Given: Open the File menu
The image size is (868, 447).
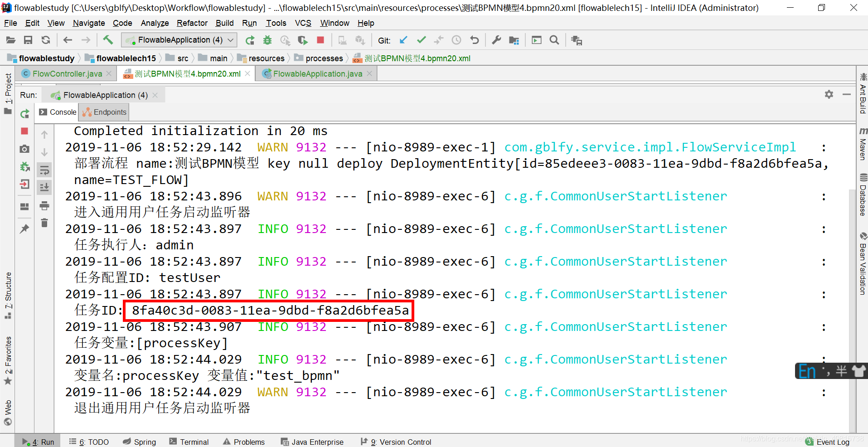Looking at the screenshot, I should coord(10,23).
